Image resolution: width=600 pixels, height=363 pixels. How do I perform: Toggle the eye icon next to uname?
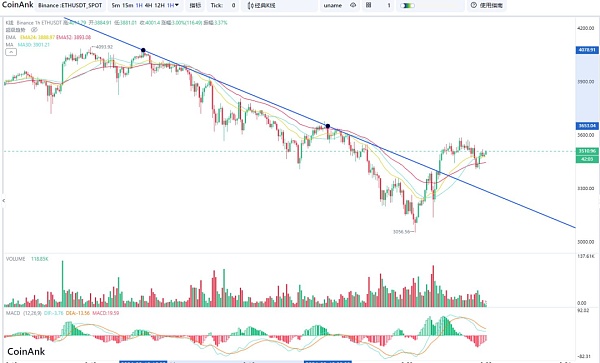coord(353,5)
